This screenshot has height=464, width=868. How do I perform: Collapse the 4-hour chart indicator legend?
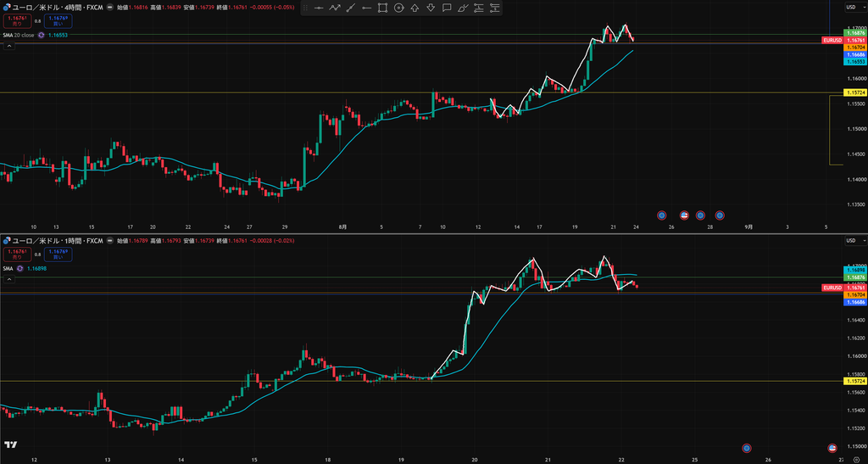[8, 46]
